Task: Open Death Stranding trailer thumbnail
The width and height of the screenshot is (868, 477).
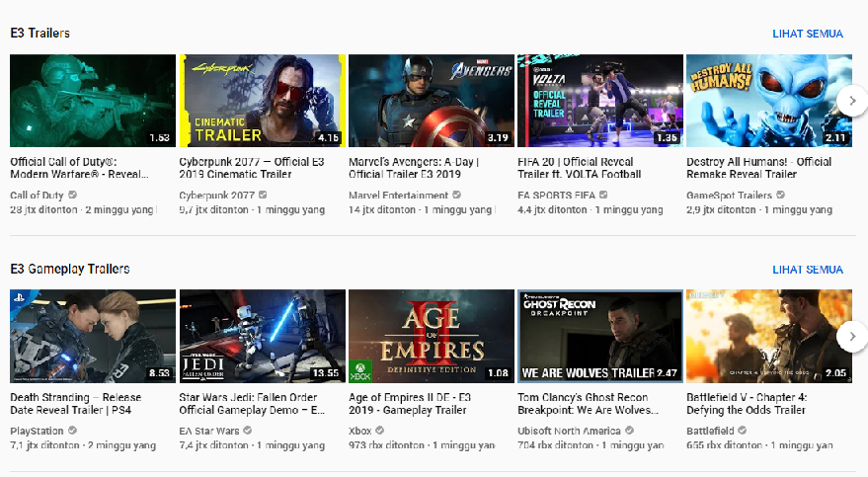Action: click(93, 337)
